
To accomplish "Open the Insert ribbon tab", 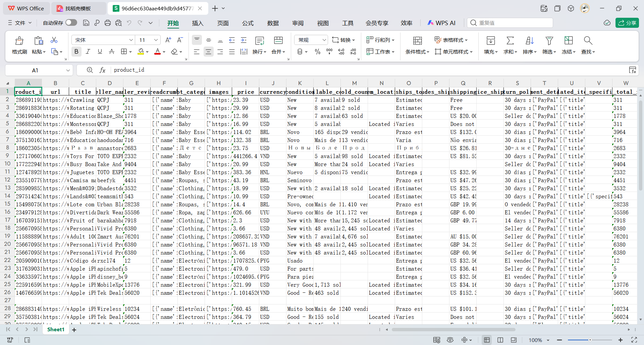I will 198,23.
